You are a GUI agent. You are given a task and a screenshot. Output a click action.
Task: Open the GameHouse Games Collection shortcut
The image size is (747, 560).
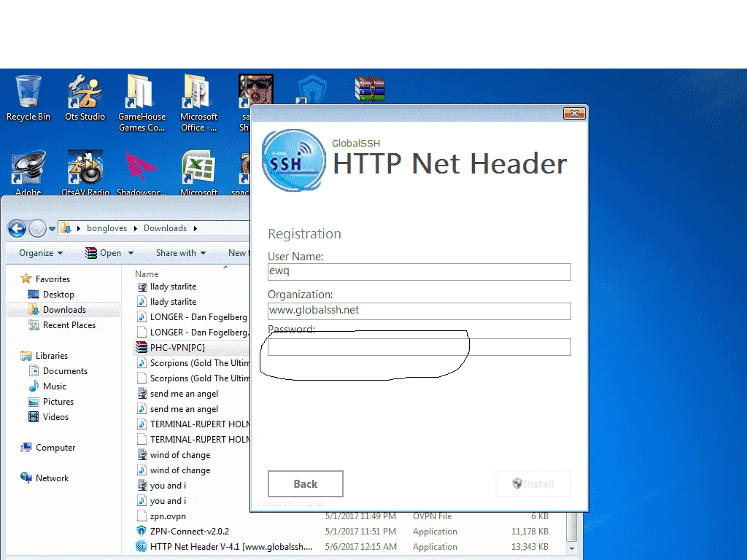(142, 103)
